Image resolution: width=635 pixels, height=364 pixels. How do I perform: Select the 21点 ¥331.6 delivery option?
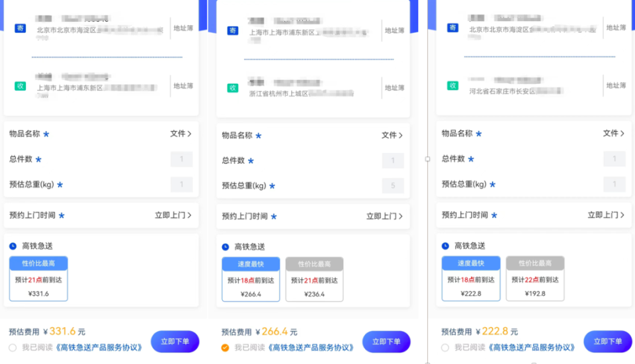38,279
